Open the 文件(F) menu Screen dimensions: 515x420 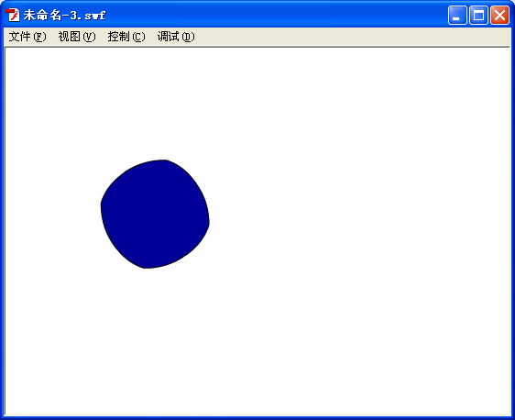(x=27, y=37)
